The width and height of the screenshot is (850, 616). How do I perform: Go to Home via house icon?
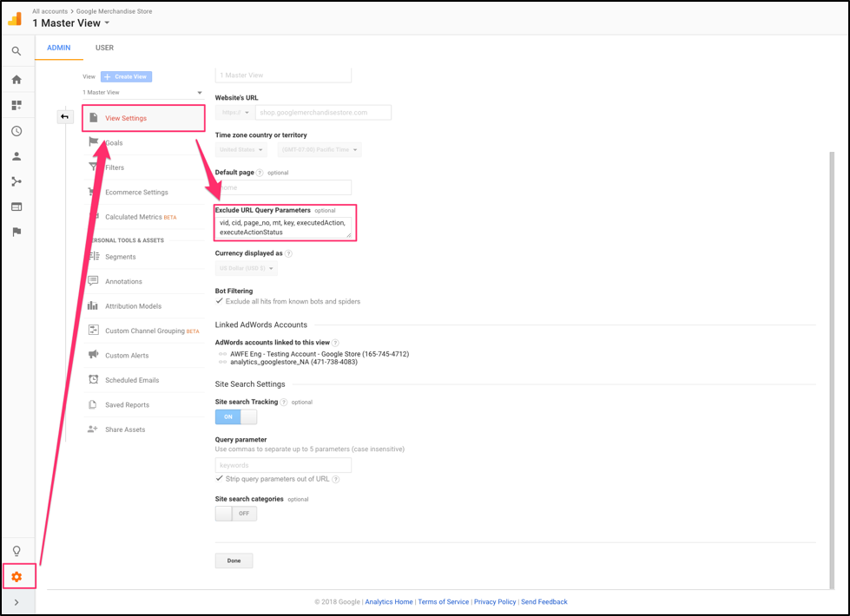coord(16,80)
